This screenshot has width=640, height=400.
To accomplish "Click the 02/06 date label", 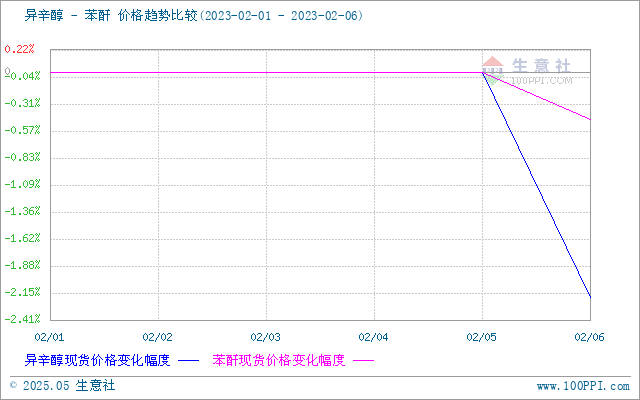I will pyautogui.click(x=589, y=337).
